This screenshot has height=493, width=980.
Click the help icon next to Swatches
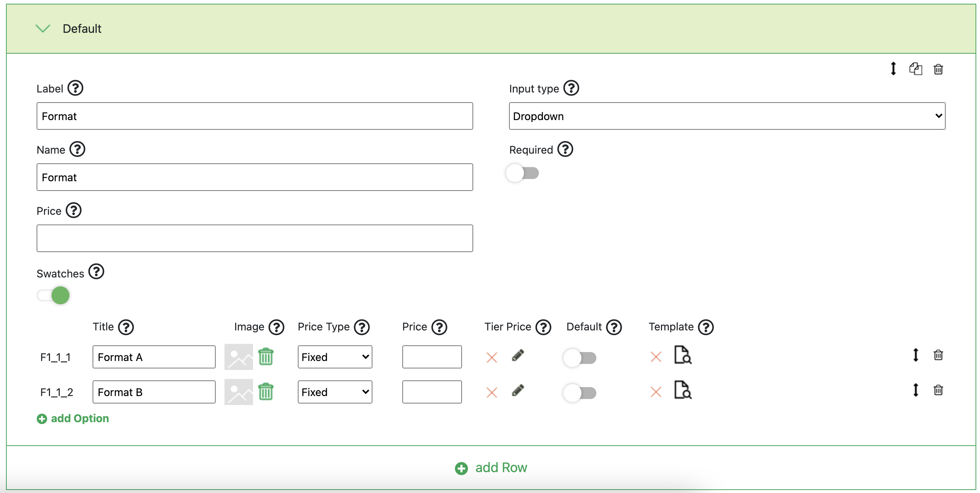coord(96,272)
